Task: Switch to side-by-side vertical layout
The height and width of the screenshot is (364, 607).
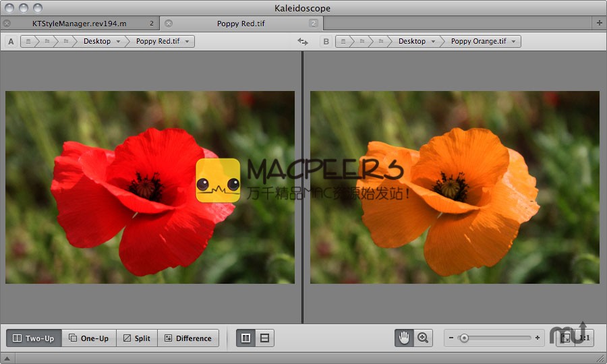Action: point(246,338)
